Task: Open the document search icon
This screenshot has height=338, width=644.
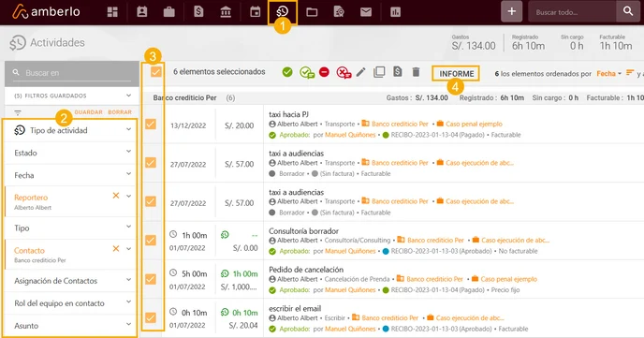Action: point(339,12)
